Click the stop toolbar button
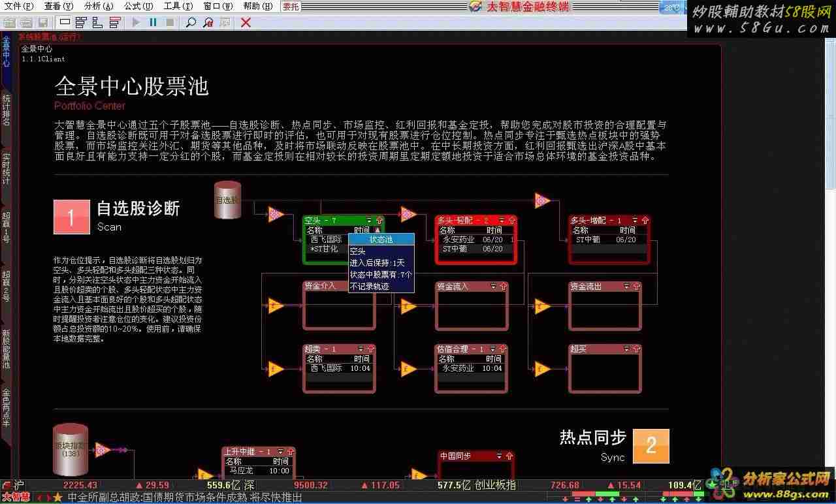This screenshot has height=504, width=836. (170, 22)
